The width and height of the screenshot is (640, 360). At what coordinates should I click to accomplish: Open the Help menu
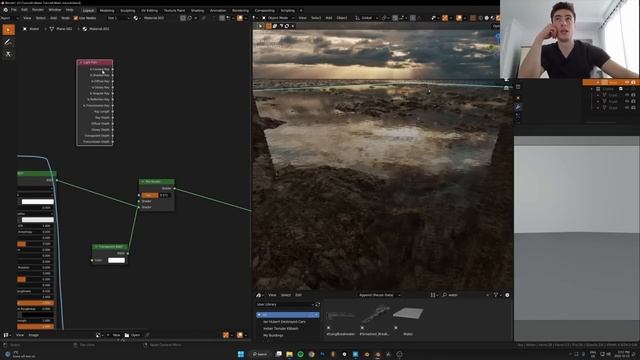pos(70,10)
